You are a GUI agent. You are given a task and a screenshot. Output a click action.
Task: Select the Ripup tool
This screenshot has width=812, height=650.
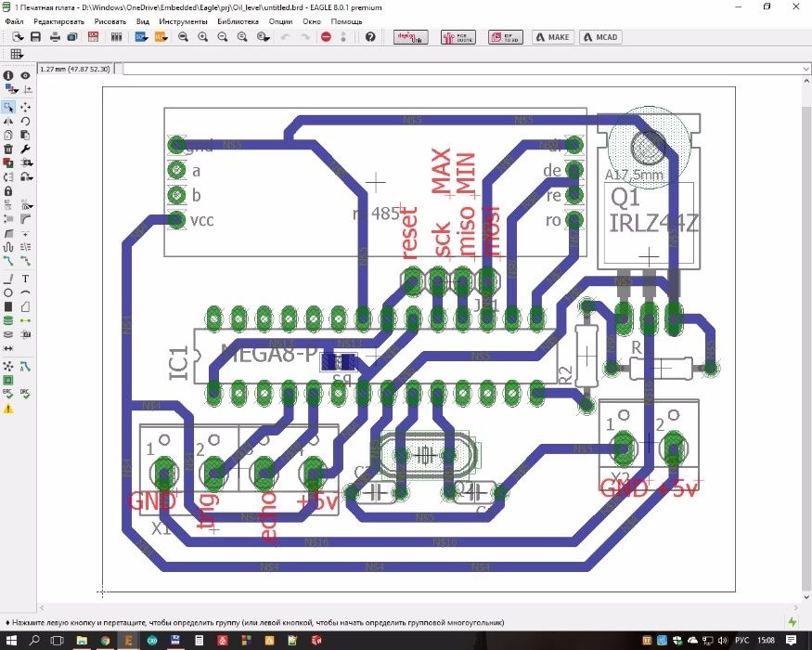click(x=25, y=261)
